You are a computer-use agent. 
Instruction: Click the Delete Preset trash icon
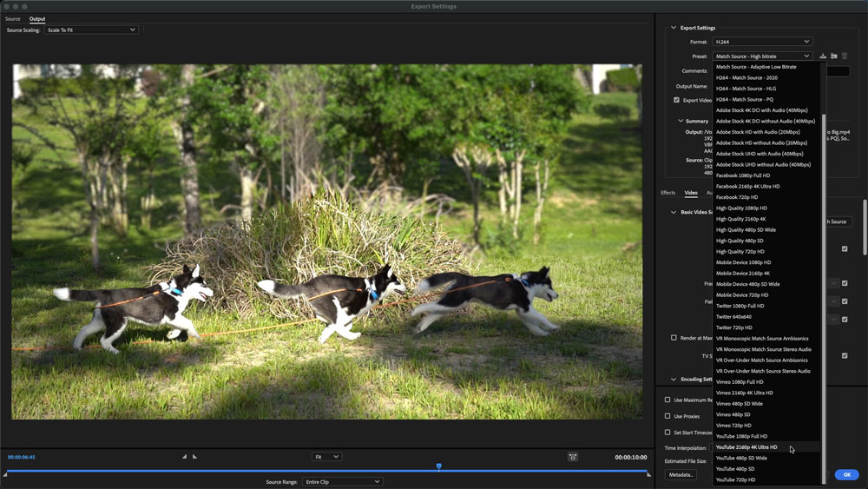pyautogui.click(x=845, y=56)
